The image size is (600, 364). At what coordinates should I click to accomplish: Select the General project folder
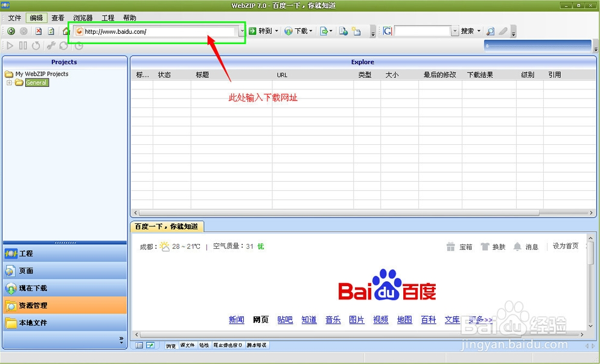pos(36,83)
